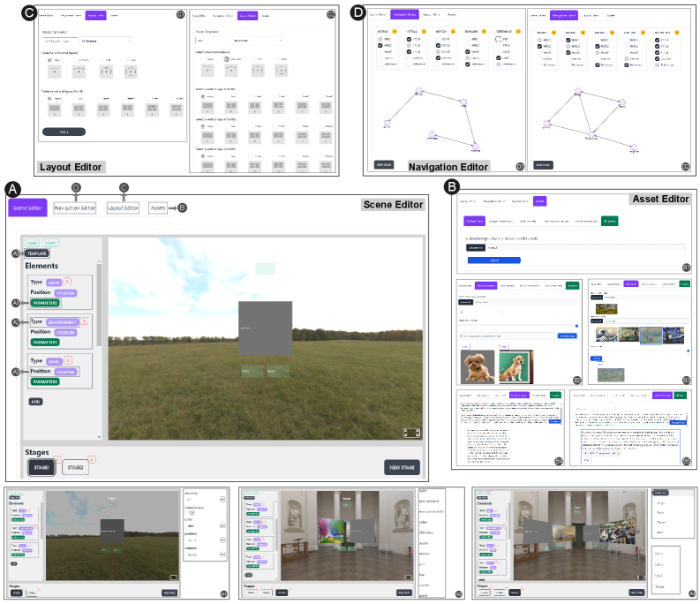This screenshot has width=700, height=604.
Task: Select the Great Wave style thumbnail in B3
Action: click(606, 335)
